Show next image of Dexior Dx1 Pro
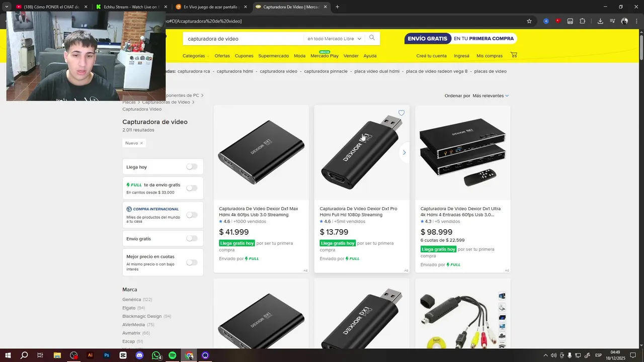Viewport: 644px width, 362px height. click(404, 152)
